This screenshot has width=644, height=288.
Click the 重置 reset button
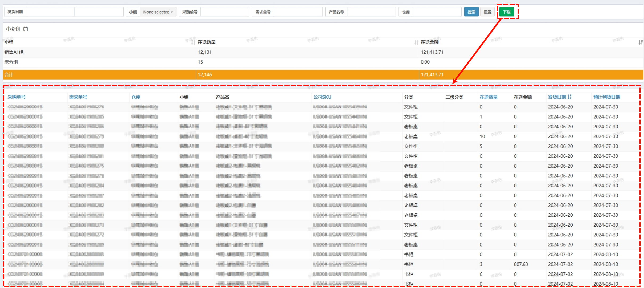tap(487, 12)
